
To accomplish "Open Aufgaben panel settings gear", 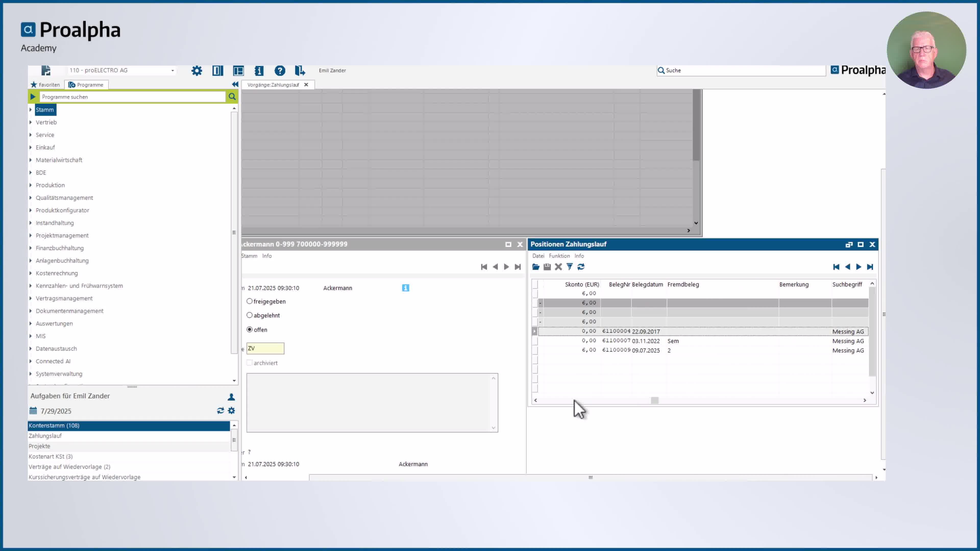I will tap(231, 411).
